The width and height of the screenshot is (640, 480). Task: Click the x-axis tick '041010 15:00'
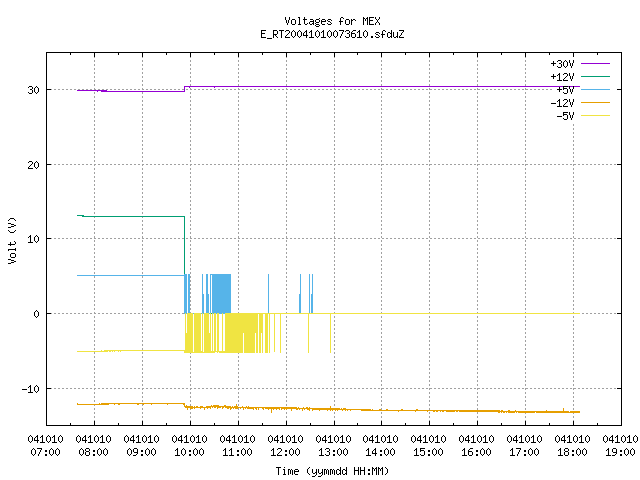tap(428, 445)
